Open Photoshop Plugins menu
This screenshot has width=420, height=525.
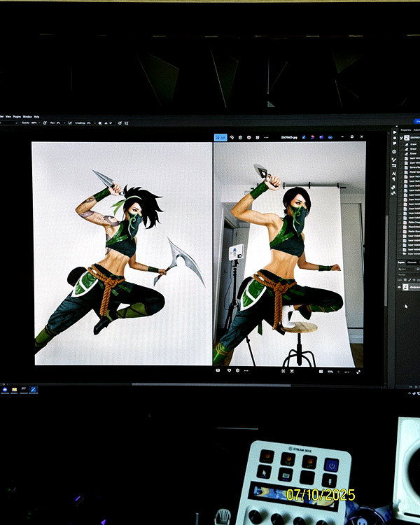click(x=17, y=117)
